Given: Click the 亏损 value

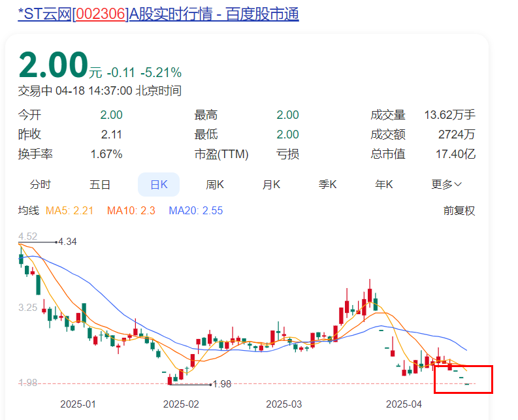Looking at the screenshot, I should coord(287,154).
